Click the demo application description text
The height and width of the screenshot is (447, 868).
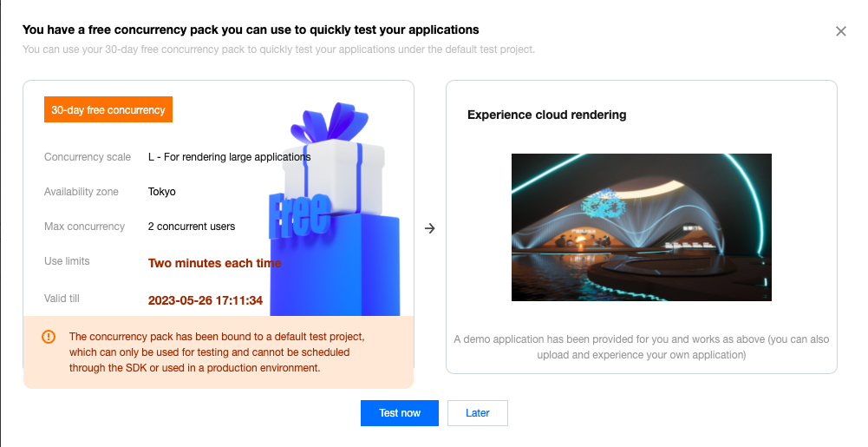(x=641, y=347)
